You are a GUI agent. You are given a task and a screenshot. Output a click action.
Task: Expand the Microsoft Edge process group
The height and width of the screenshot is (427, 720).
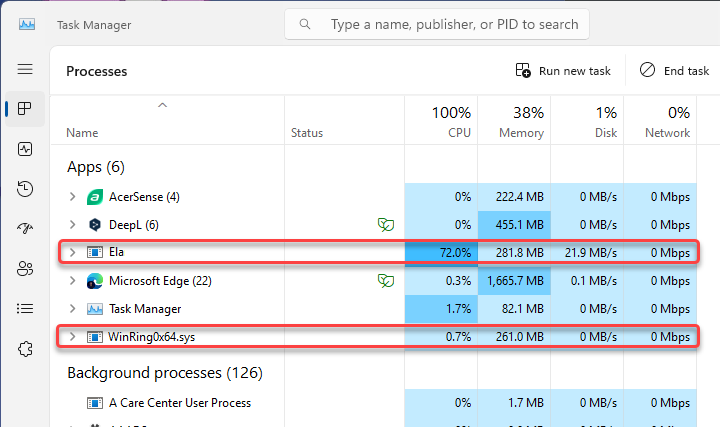(x=73, y=281)
